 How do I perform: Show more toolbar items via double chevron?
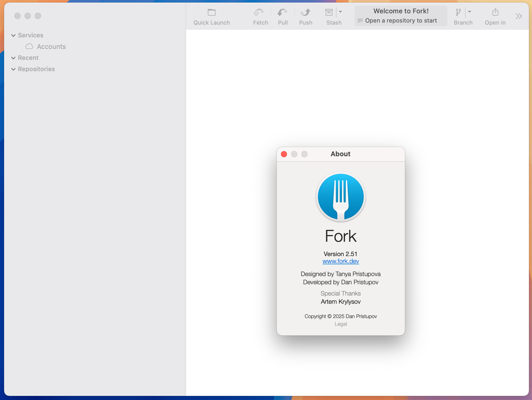(519, 16)
